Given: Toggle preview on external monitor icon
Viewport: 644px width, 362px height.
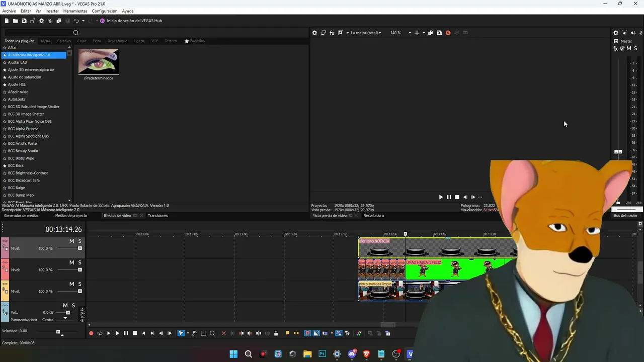Looking at the screenshot, I should click(323, 33).
